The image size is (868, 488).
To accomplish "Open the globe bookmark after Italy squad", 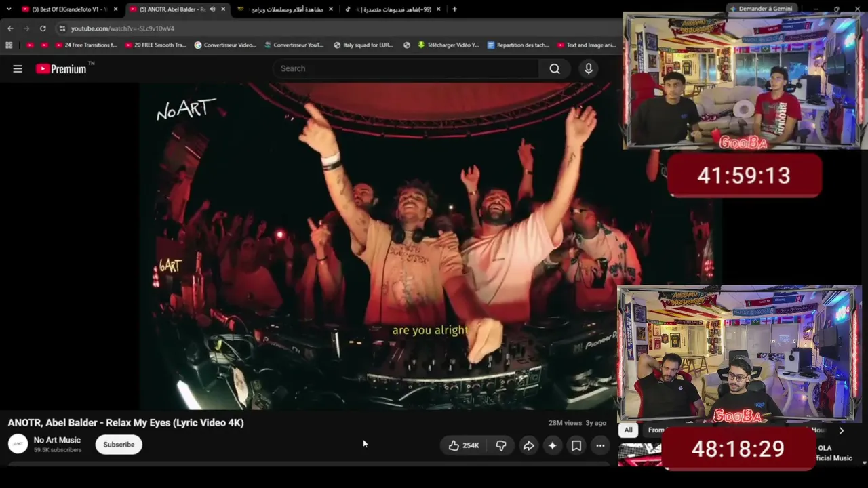I will pyautogui.click(x=407, y=45).
